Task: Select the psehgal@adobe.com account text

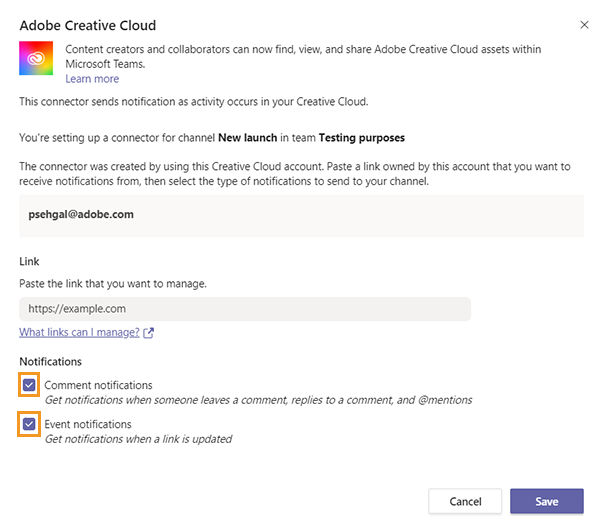Action: 81,214
